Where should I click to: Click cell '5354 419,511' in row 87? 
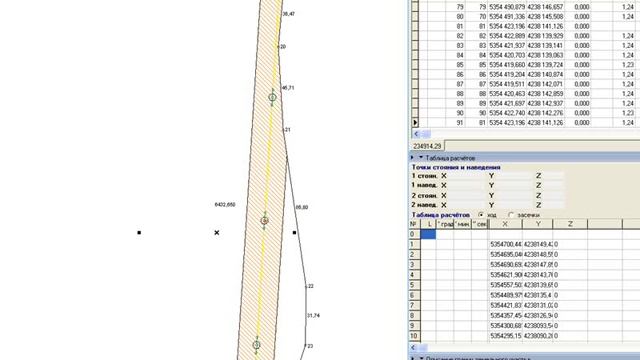(x=507, y=84)
